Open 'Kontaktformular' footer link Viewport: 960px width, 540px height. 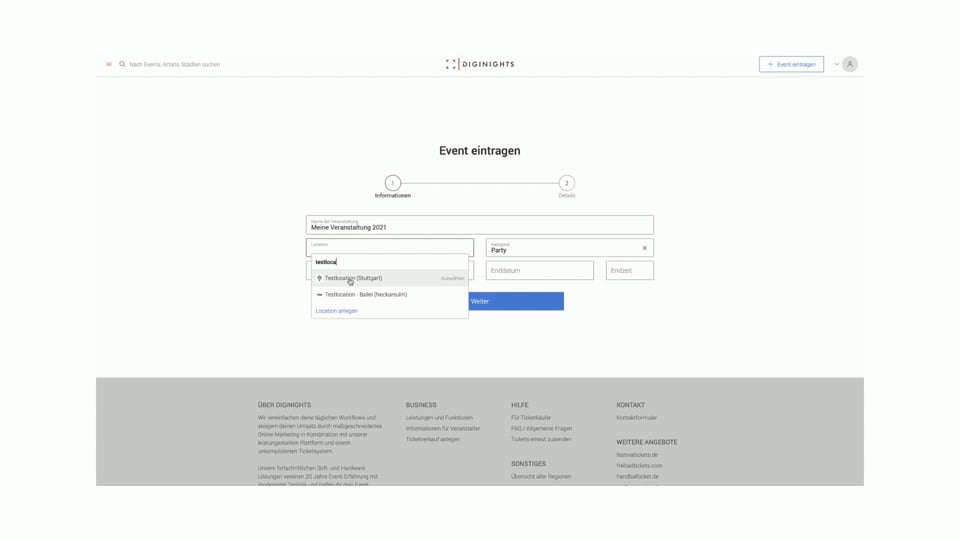(636, 418)
